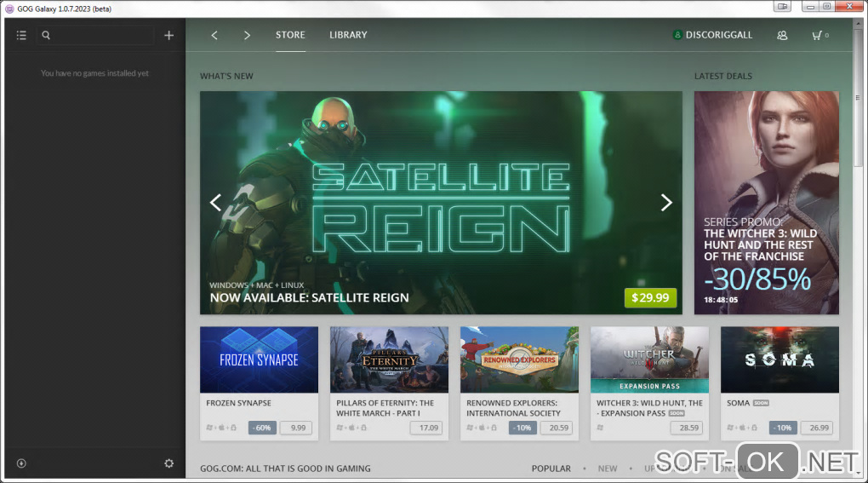
Task: Click 'PILLARS OF ETERNITY: THE WHITE MARCH' title
Action: pyautogui.click(x=385, y=408)
